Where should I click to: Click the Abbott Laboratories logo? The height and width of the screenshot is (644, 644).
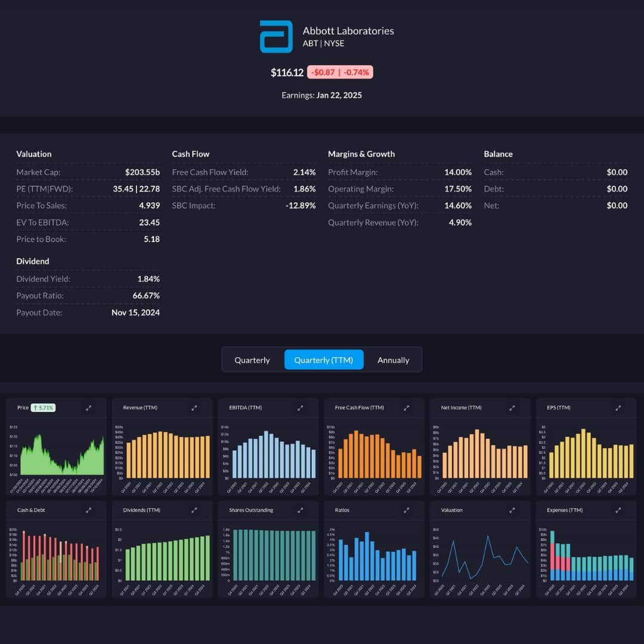click(276, 36)
